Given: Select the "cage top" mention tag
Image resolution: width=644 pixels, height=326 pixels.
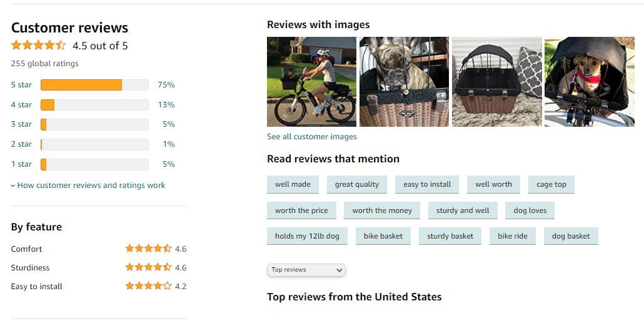Looking at the screenshot, I should [551, 184].
